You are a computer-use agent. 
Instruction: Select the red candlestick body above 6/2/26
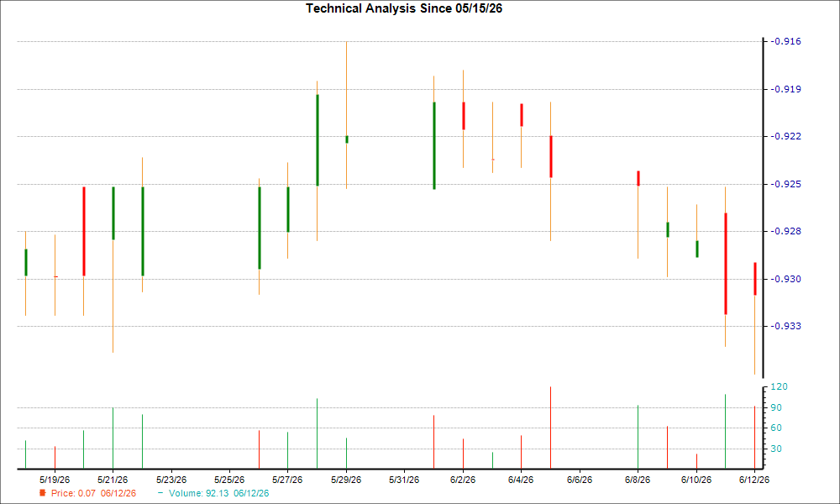point(464,116)
